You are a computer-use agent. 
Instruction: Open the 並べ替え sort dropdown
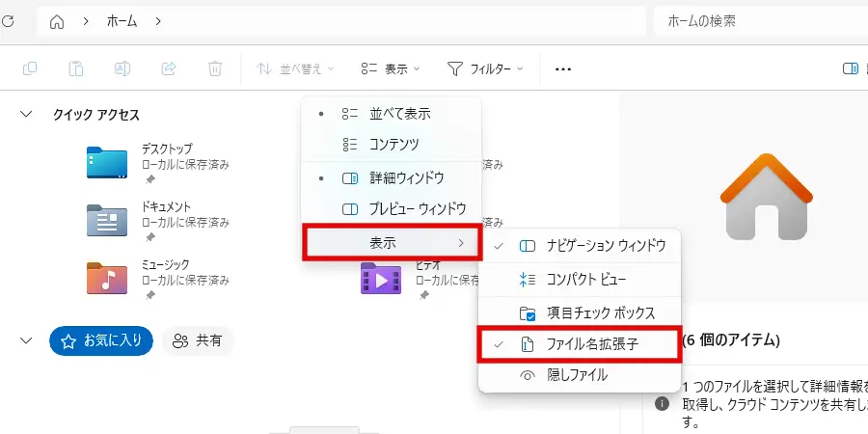click(295, 69)
